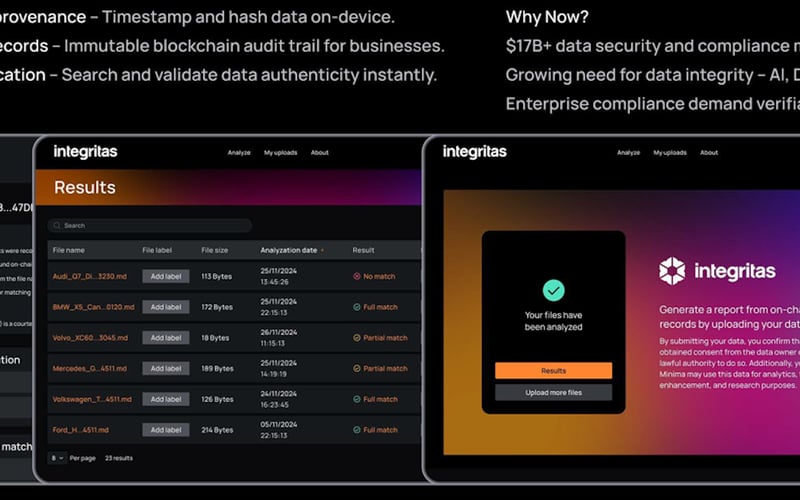Click the 'Per page' label
This screenshot has height=500, width=800.
83,458
